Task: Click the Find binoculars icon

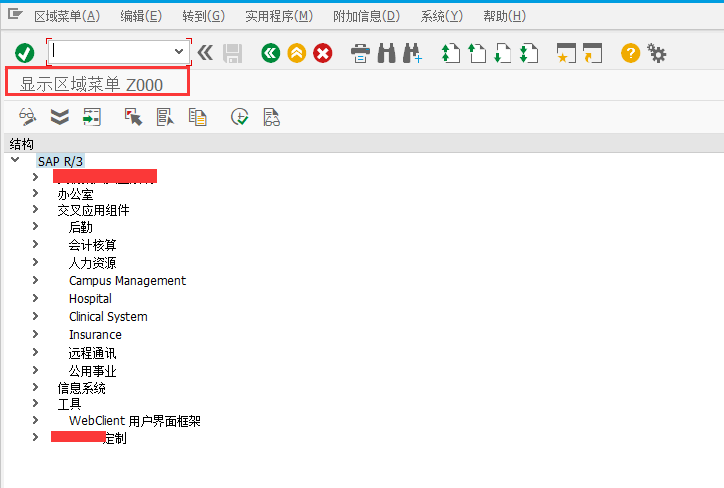Action: (x=386, y=53)
